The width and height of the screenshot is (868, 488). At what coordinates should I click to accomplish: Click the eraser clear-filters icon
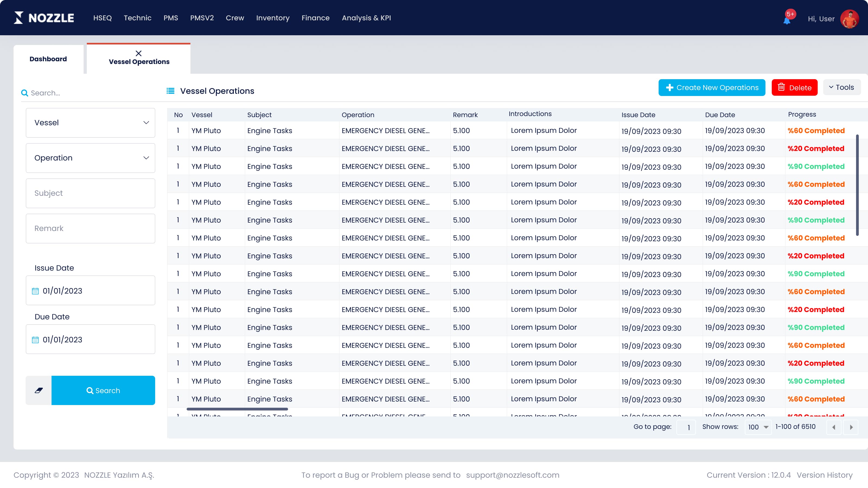39,390
